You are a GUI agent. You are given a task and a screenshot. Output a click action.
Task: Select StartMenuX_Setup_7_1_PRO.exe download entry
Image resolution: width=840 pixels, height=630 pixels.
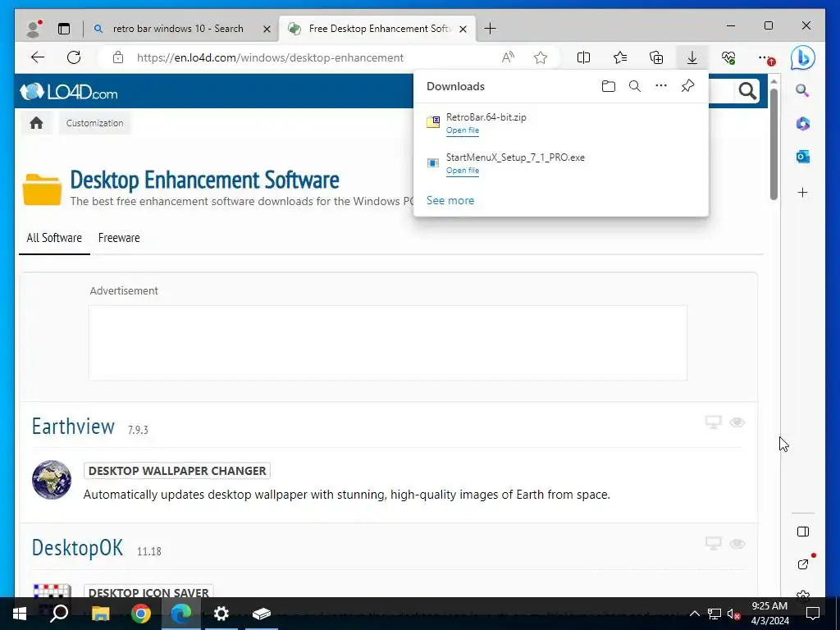pos(561,163)
